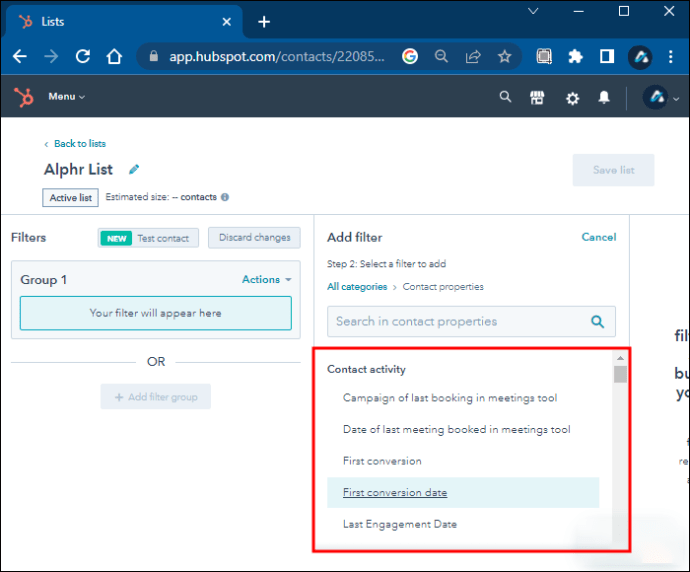Screen dimensions: 690x572
Task: Cancel the Add filter panel
Action: coord(598,237)
